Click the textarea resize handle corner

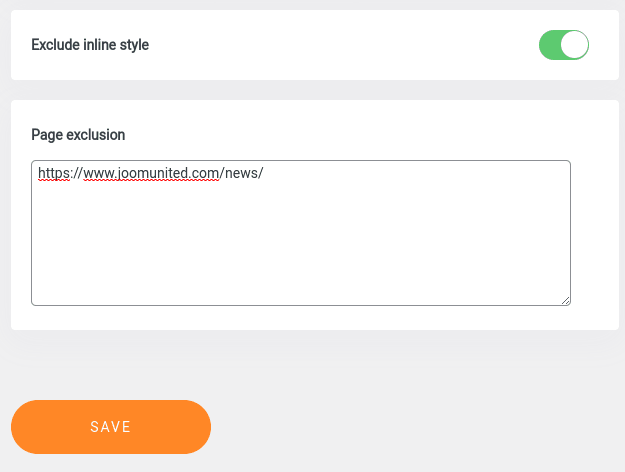(565, 300)
